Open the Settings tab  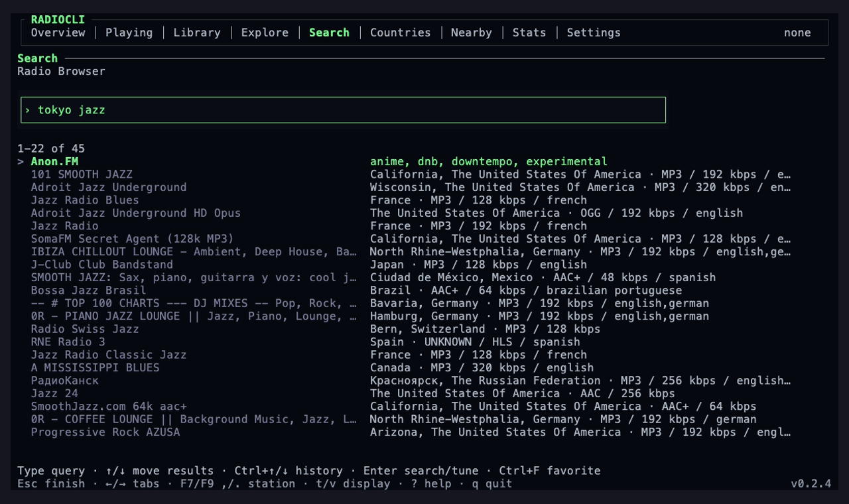pyautogui.click(x=594, y=32)
